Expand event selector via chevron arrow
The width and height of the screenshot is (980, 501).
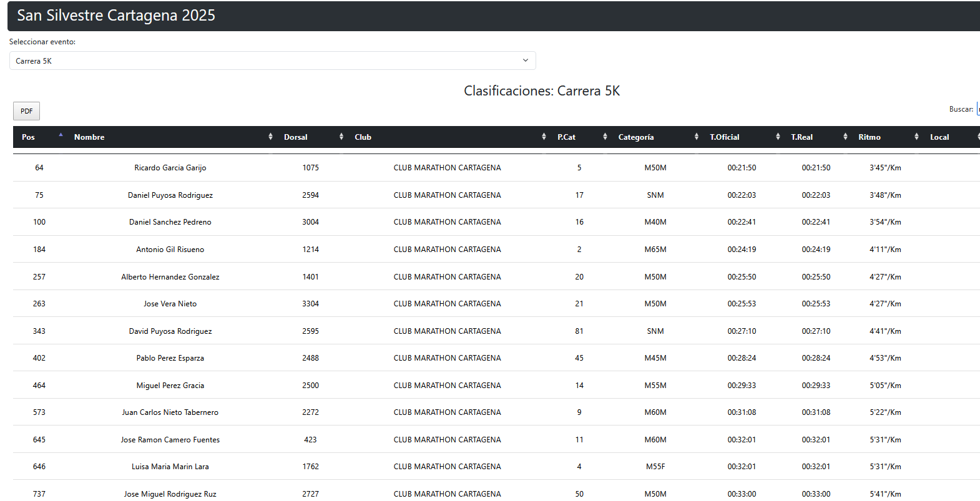point(525,61)
